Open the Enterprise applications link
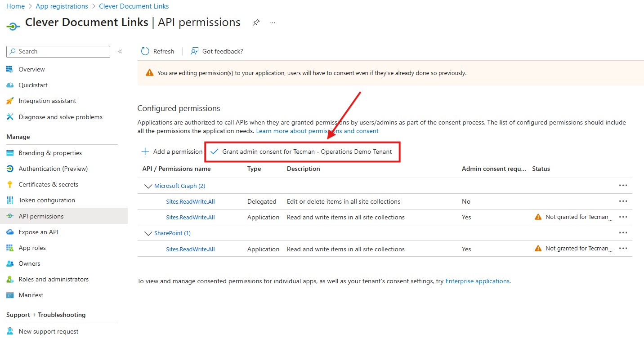The image size is (644, 352). pyautogui.click(x=477, y=281)
